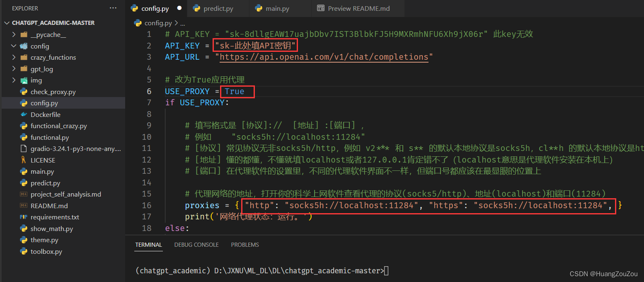644x282 pixels.
Task: Click the text-file icon beside requirements.txt
Action: [x=24, y=217]
